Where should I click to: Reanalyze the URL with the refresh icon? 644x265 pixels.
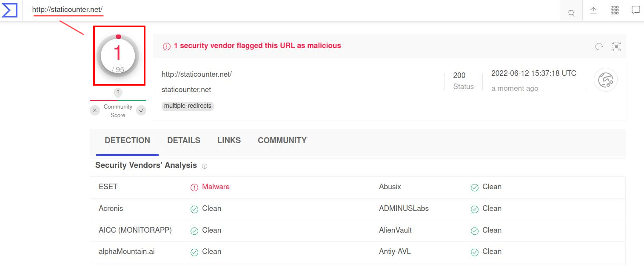tap(599, 46)
